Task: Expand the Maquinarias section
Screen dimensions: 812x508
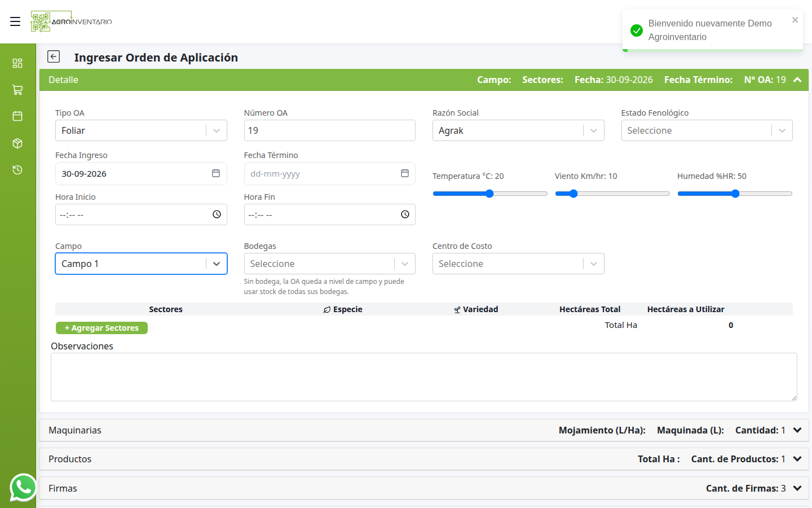Action: 424,430
